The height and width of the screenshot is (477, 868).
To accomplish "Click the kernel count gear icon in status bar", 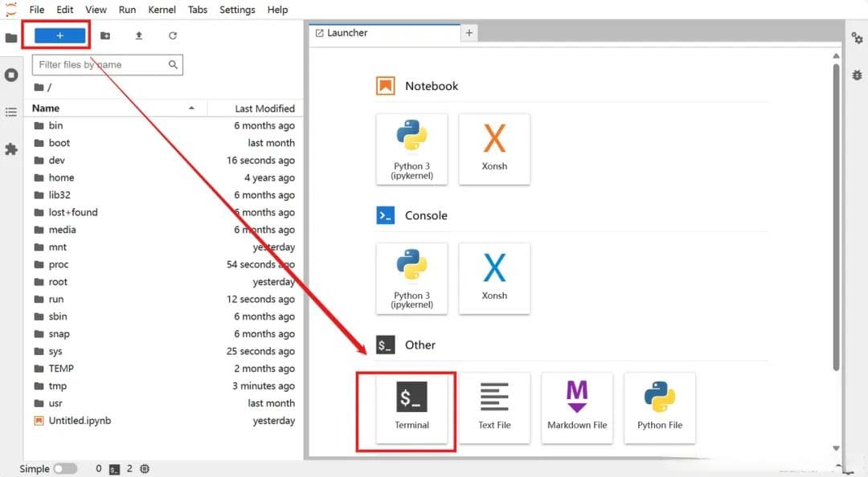I will point(145,469).
